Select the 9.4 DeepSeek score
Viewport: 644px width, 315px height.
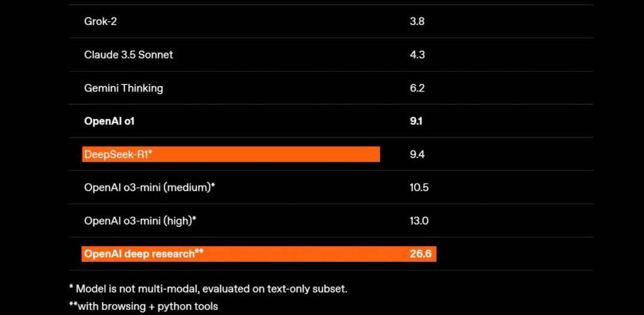coord(417,155)
